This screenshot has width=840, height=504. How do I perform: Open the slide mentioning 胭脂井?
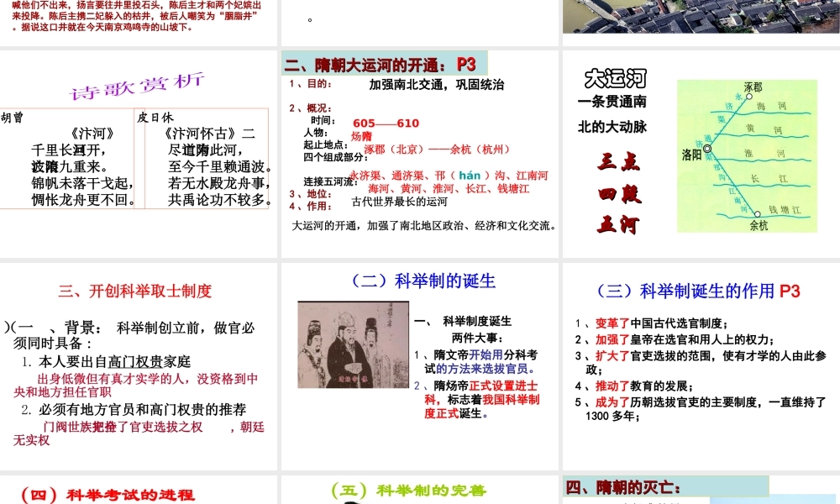pyautogui.click(x=139, y=23)
